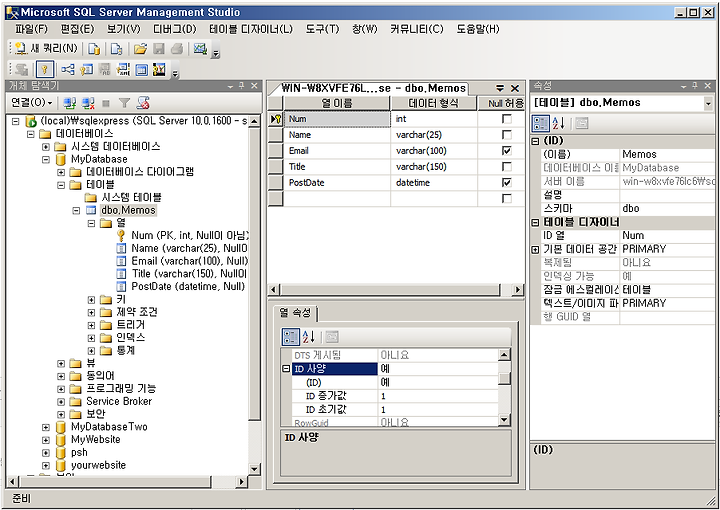Expand the 기본 데이터 공간 property
The image size is (720, 510).
(535, 249)
